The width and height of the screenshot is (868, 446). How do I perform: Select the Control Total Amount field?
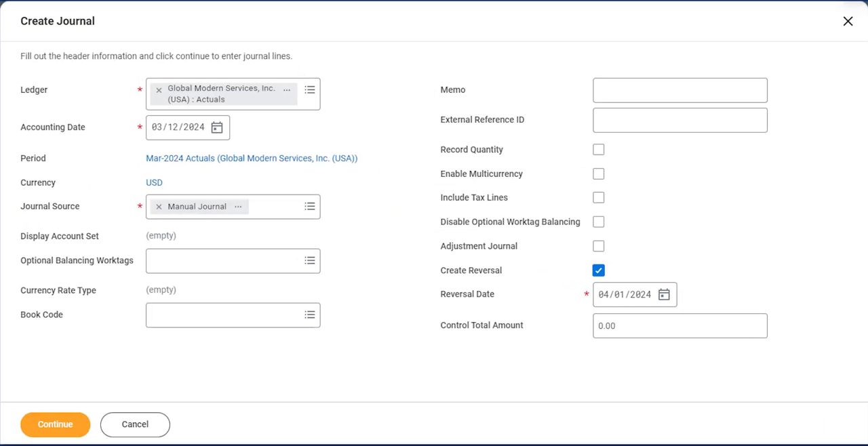click(680, 326)
